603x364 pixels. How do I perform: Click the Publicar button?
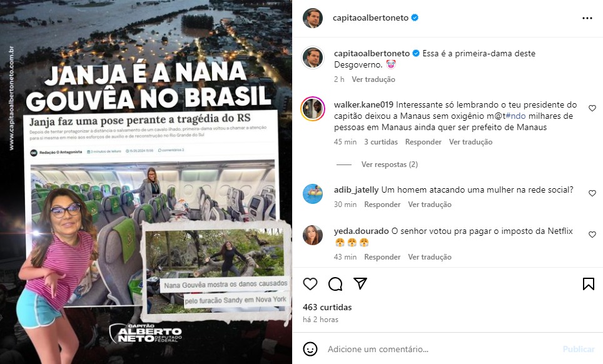tap(579, 349)
